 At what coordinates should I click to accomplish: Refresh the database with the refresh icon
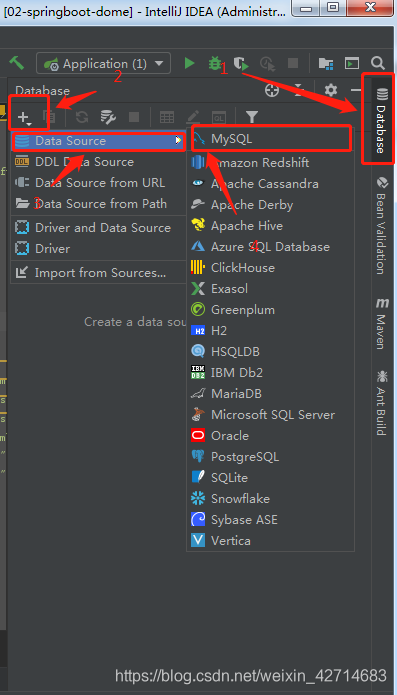[x=82, y=117]
